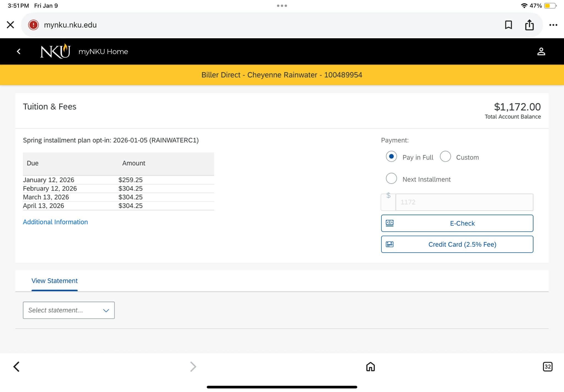Pay by Credit Card (2.5% Fee)
This screenshot has width=564, height=392.
click(457, 244)
